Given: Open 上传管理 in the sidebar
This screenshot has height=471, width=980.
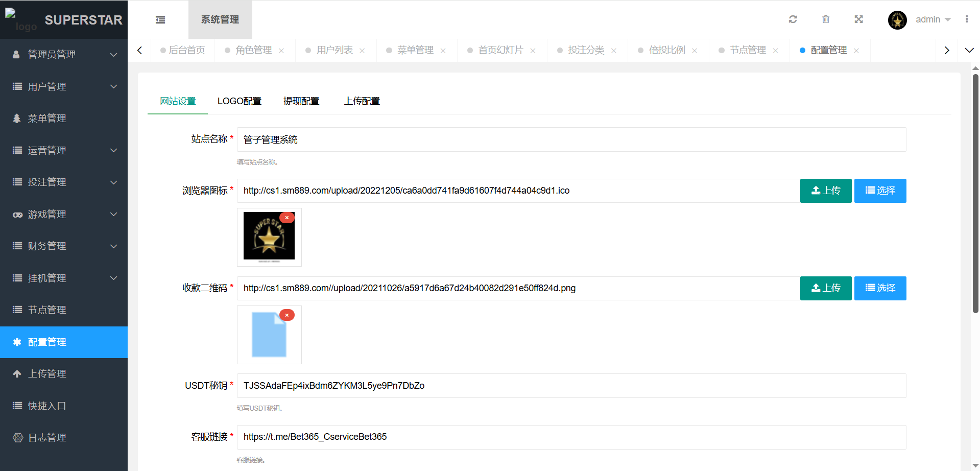Looking at the screenshot, I should point(64,374).
